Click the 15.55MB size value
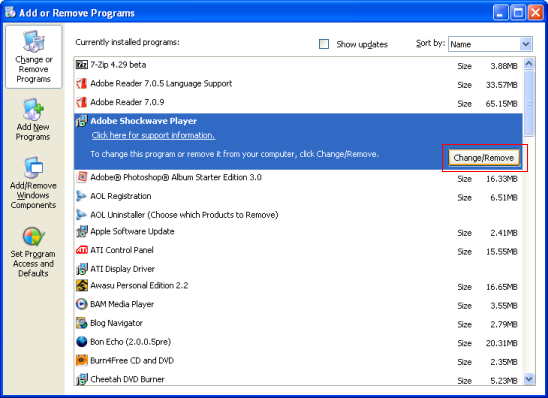 502,252
